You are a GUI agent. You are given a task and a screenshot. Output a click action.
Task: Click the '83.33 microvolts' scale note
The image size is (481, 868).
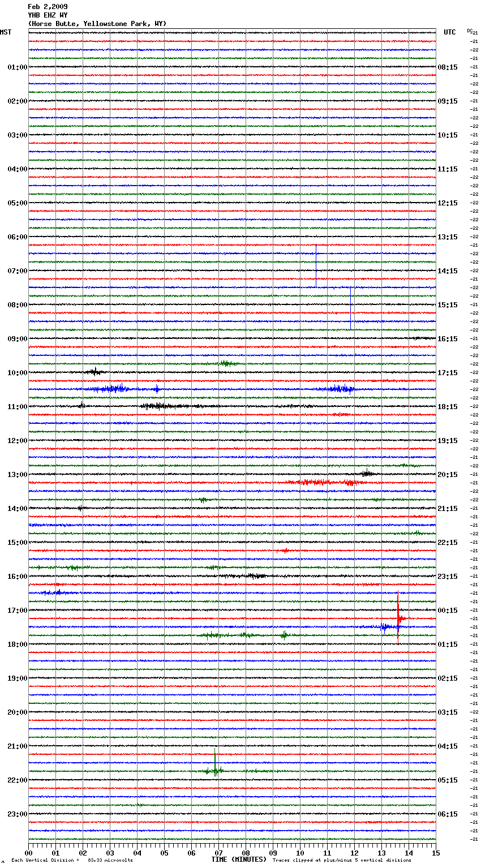point(110,861)
